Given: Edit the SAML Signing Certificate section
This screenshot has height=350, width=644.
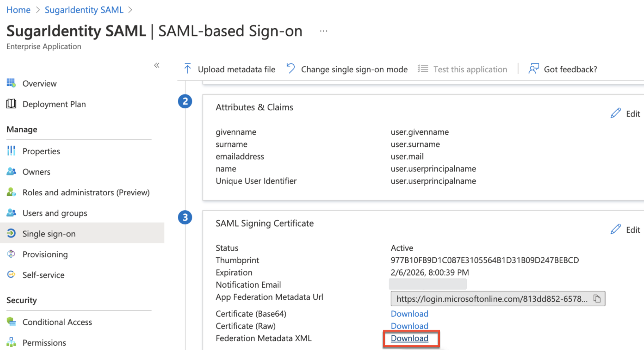Looking at the screenshot, I should [625, 230].
